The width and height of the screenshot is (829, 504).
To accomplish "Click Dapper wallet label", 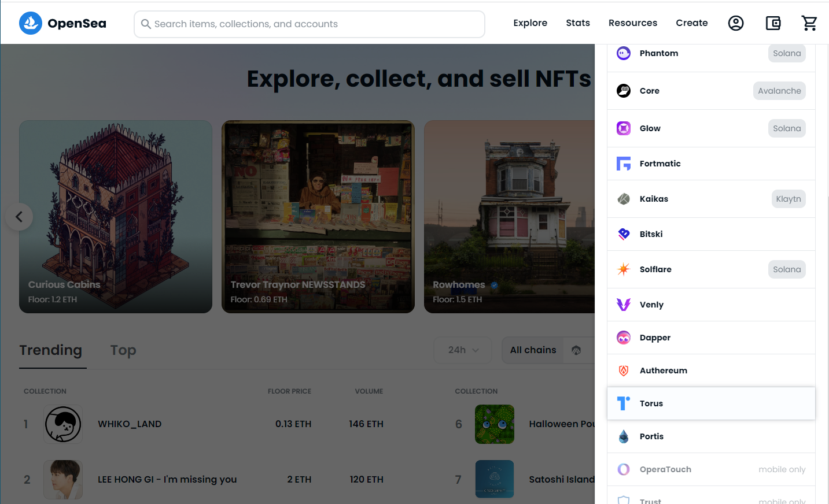I will pyautogui.click(x=655, y=338).
